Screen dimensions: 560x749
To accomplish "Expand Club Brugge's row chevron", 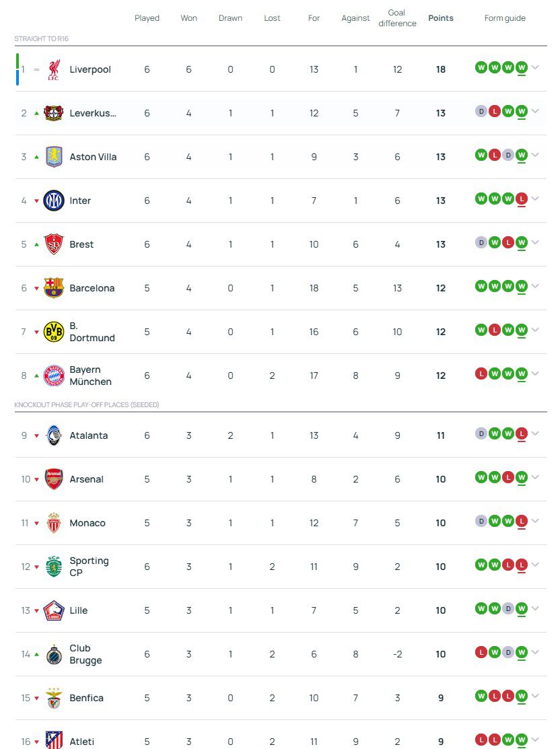I will [x=535, y=652].
